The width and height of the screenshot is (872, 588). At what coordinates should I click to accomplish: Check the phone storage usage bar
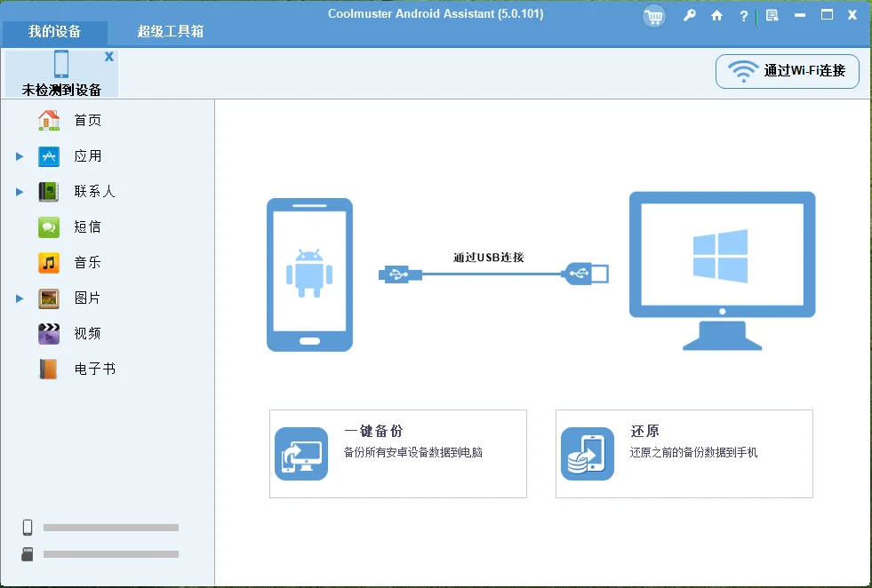(110, 527)
